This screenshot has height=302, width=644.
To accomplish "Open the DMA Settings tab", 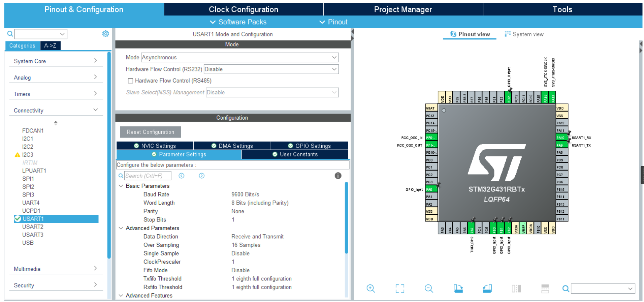I will coord(232,146).
